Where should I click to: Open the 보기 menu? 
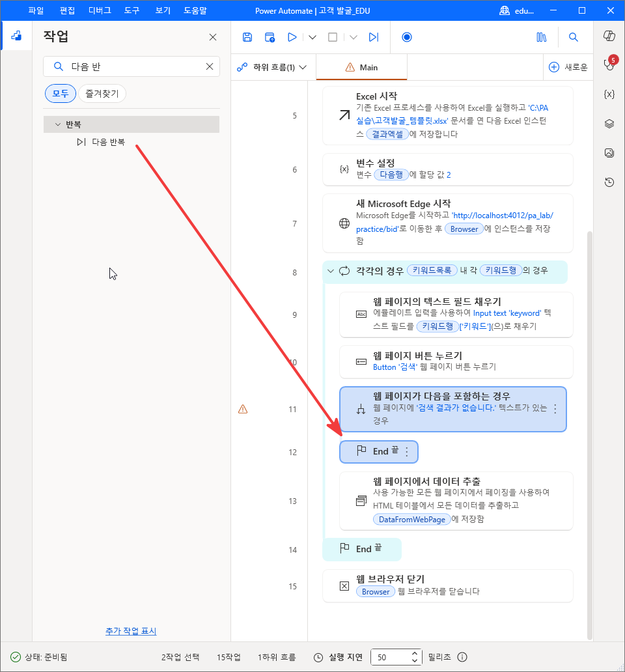click(x=163, y=10)
